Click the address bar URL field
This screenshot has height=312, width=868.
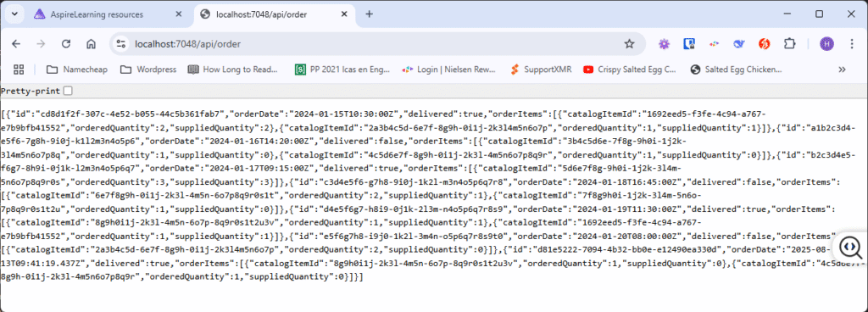pyautogui.click(x=376, y=44)
